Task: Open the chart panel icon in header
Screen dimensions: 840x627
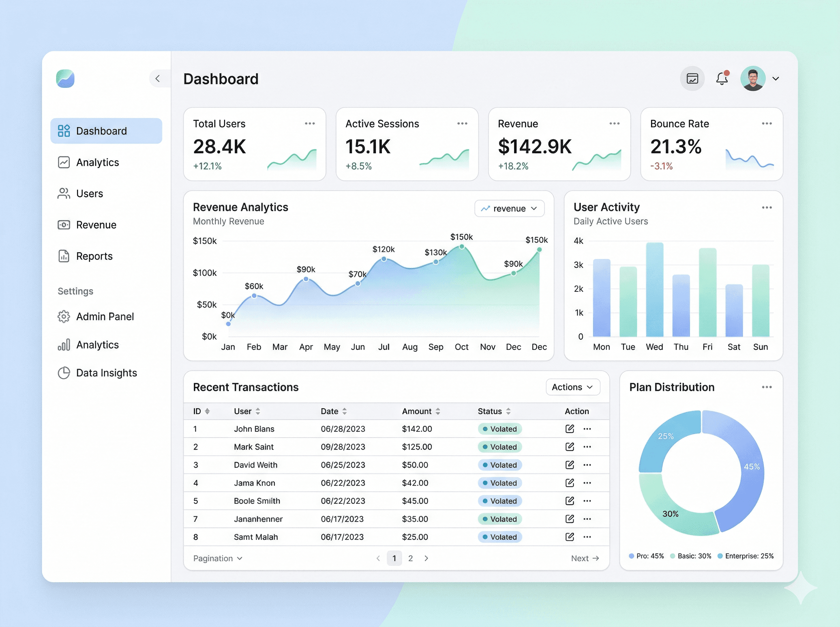Action: click(x=692, y=79)
